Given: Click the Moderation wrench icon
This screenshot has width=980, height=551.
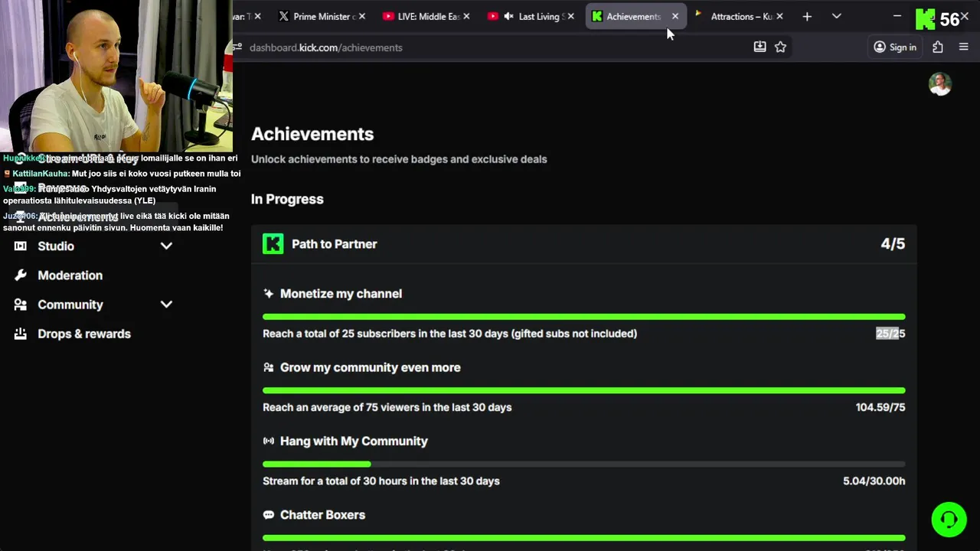Looking at the screenshot, I should pyautogui.click(x=21, y=275).
